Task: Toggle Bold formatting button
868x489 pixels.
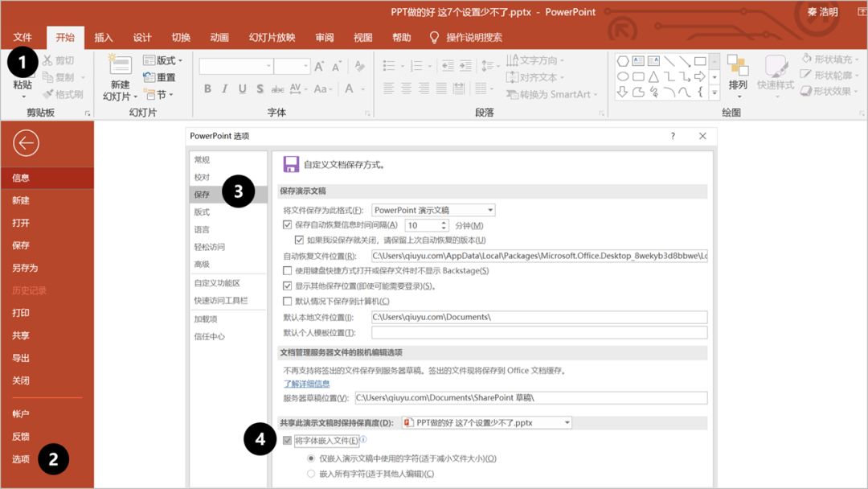Action: coord(207,88)
